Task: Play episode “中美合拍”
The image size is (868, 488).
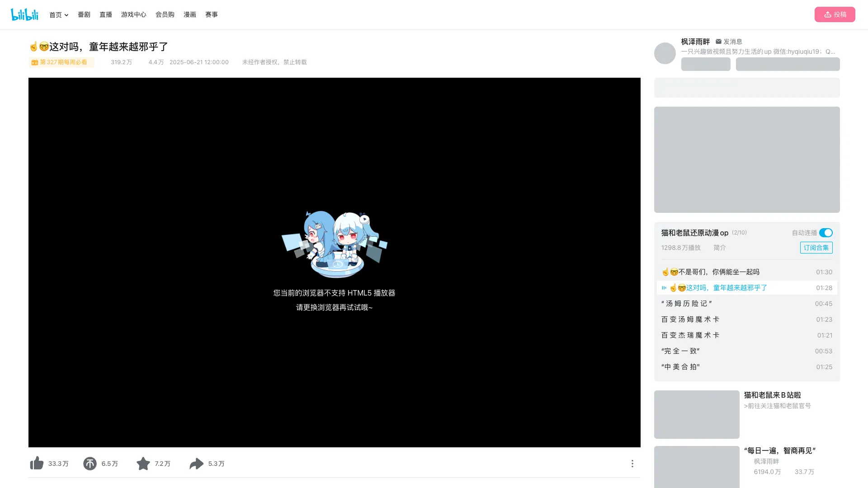Action: pyautogui.click(x=747, y=367)
